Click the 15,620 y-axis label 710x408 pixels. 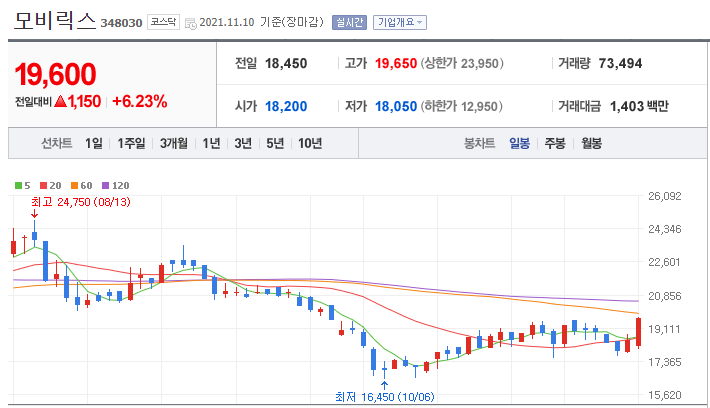[664, 395]
